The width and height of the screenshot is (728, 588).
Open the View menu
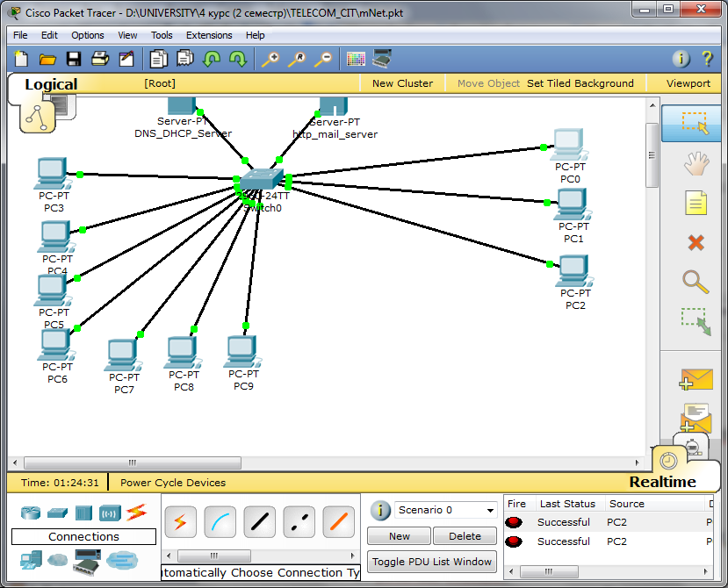[127, 35]
